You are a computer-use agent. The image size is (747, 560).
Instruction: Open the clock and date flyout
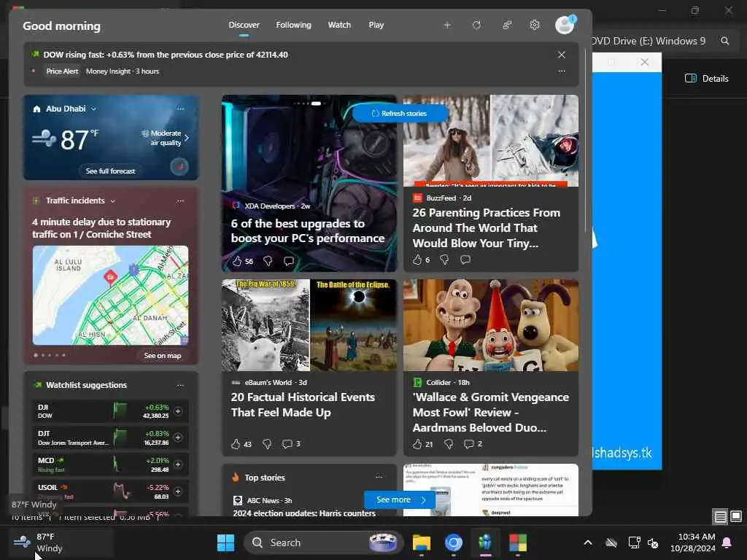(693, 542)
